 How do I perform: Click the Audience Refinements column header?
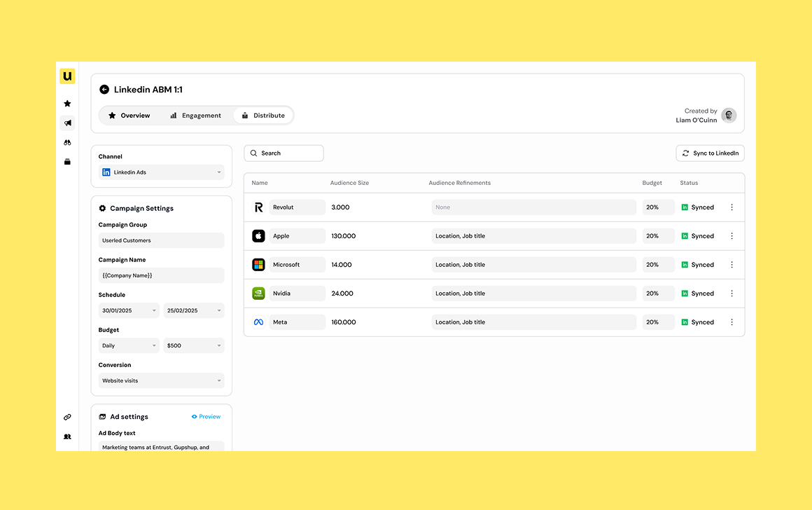459,183
